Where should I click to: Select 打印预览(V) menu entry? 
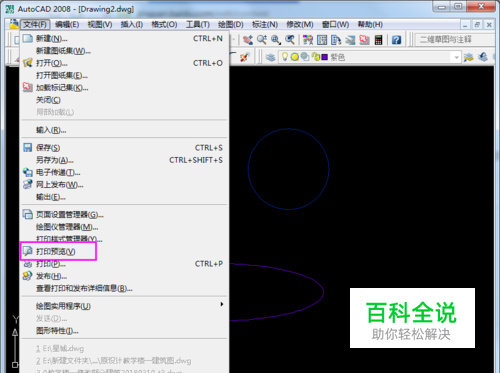(124, 251)
